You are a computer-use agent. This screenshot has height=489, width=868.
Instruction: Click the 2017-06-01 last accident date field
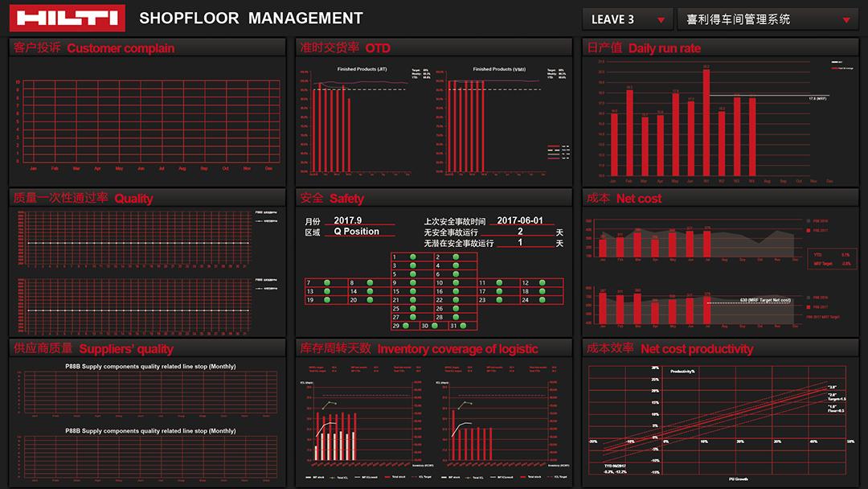click(520, 220)
